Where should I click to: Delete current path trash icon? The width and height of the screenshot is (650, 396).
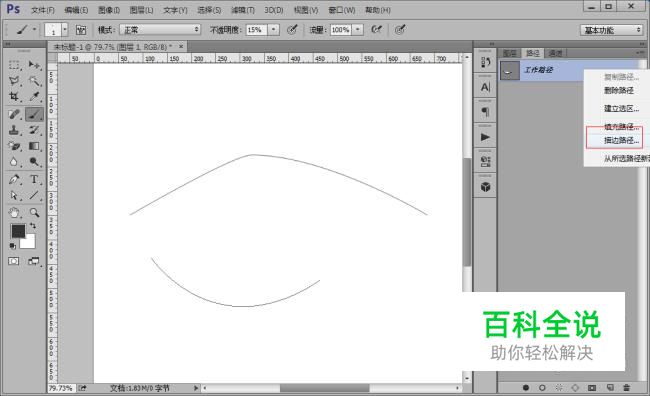coord(626,388)
